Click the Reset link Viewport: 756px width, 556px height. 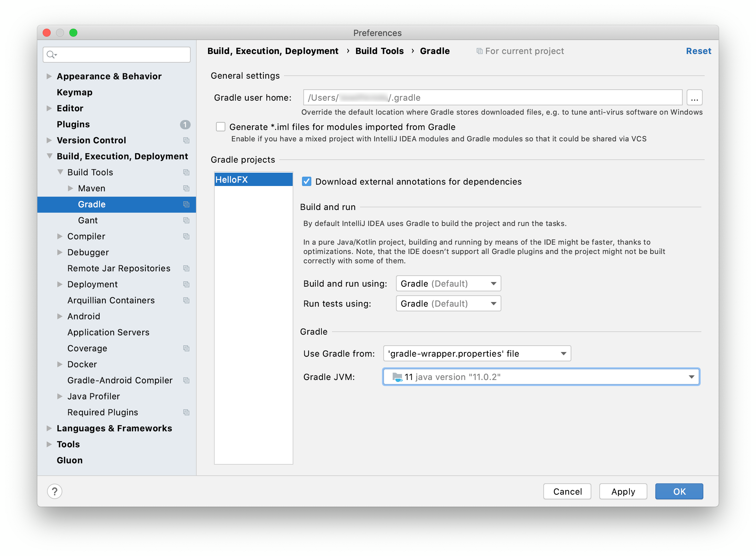click(698, 51)
